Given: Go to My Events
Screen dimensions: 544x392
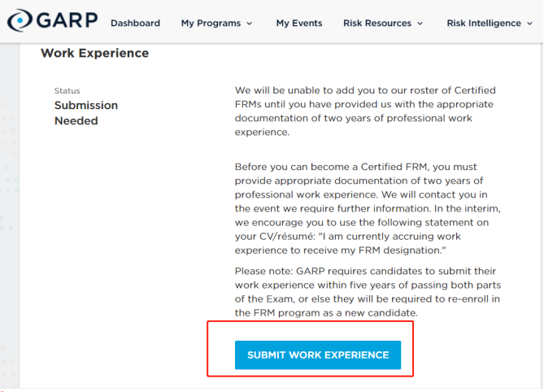Looking at the screenshot, I should point(299,23).
